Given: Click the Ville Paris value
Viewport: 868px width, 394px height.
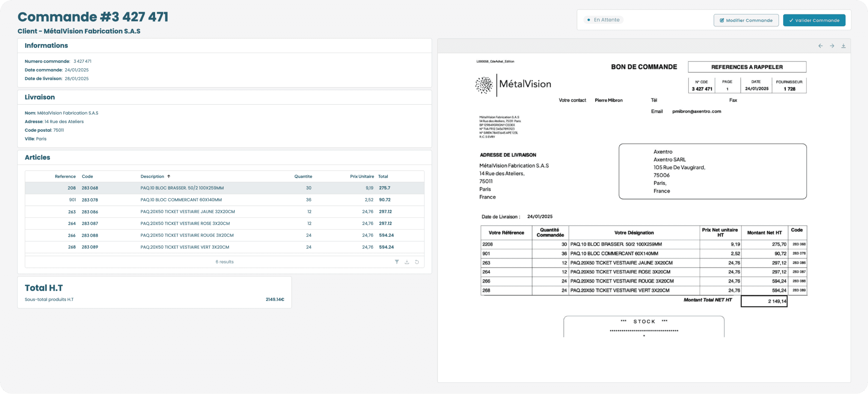Looking at the screenshot, I should [x=41, y=139].
